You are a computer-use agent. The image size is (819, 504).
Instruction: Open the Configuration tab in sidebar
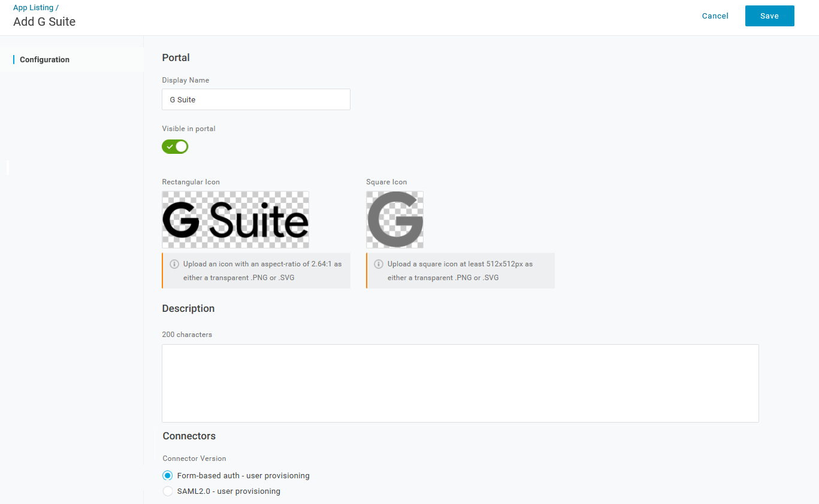coord(44,60)
